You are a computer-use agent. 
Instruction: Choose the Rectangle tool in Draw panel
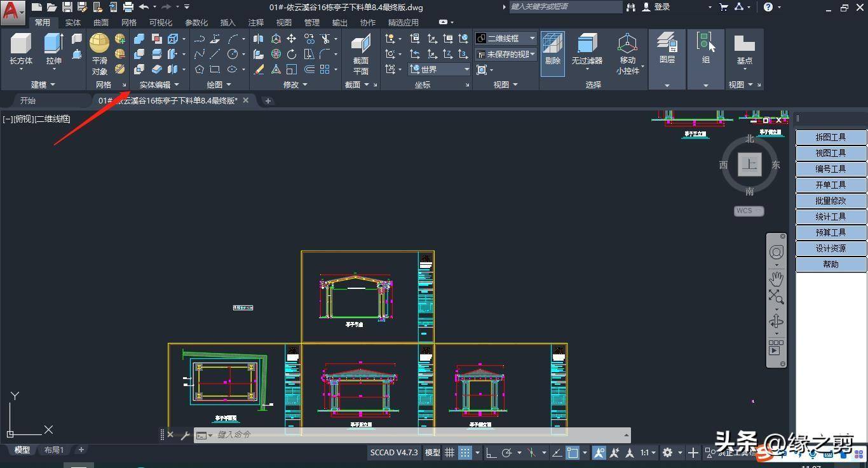click(x=215, y=69)
